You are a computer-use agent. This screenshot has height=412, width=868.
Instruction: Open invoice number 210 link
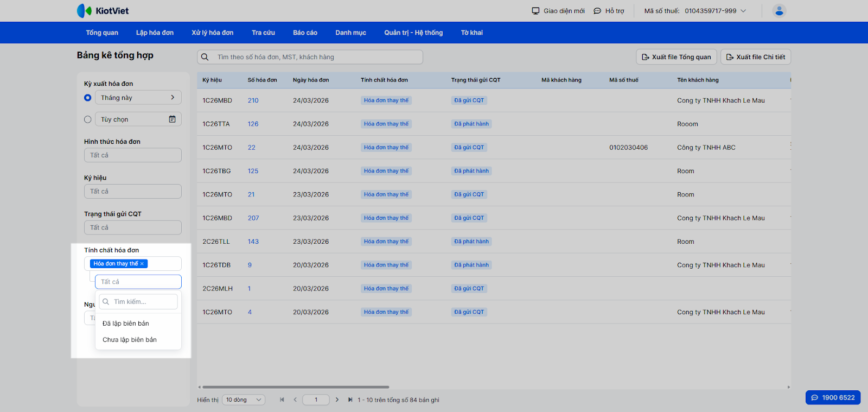(x=253, y=100)
